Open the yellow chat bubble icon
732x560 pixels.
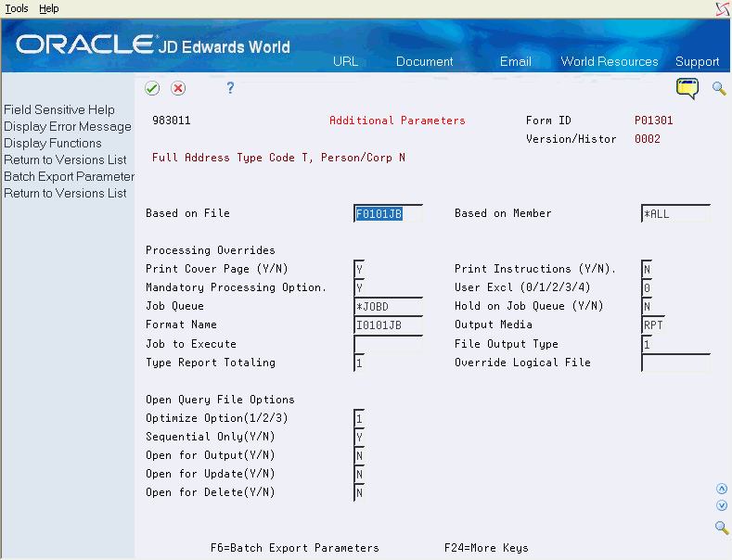point(687,88)
